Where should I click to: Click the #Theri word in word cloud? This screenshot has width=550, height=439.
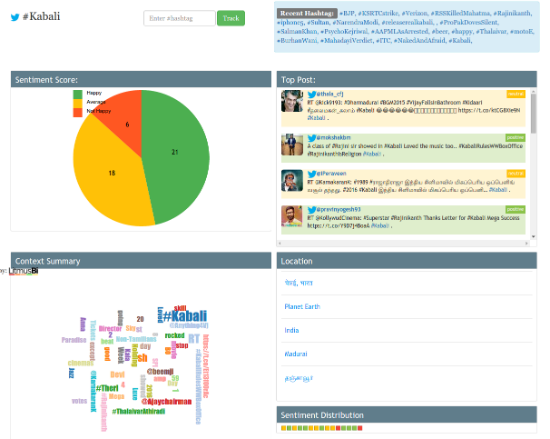pyautogui.click(x=107, y=388)
